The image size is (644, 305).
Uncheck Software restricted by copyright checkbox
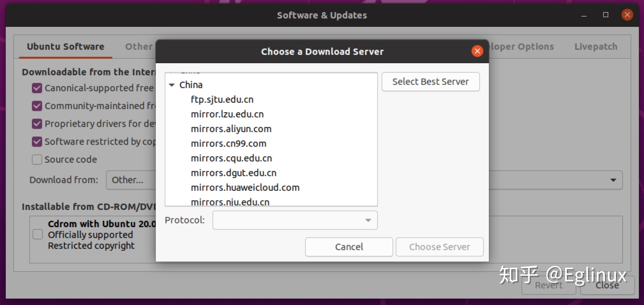(x=37, y=142)
